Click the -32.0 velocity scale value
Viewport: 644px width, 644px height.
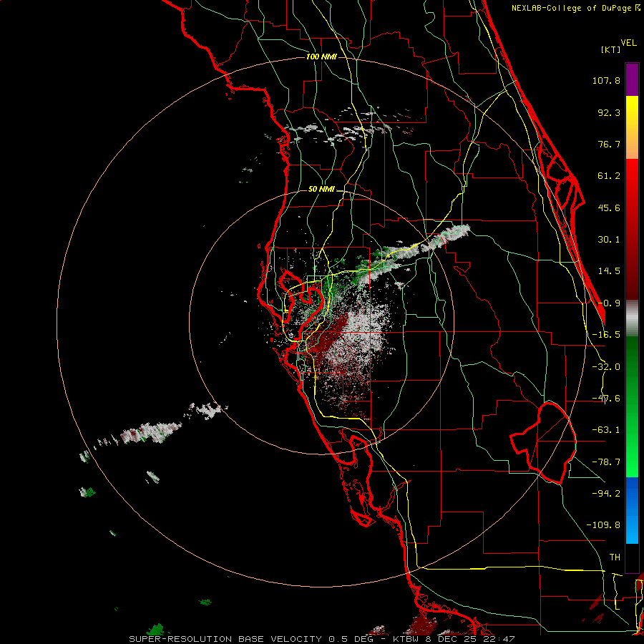point(606,367)
